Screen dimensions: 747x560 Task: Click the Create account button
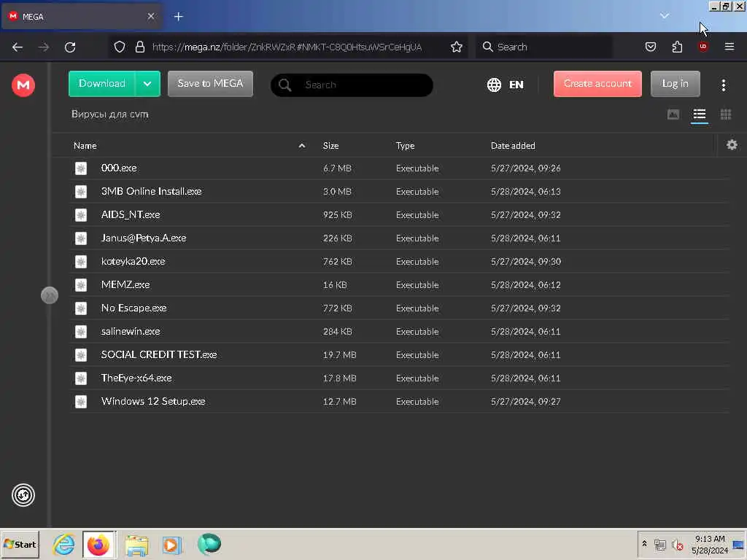click(597, 84)
